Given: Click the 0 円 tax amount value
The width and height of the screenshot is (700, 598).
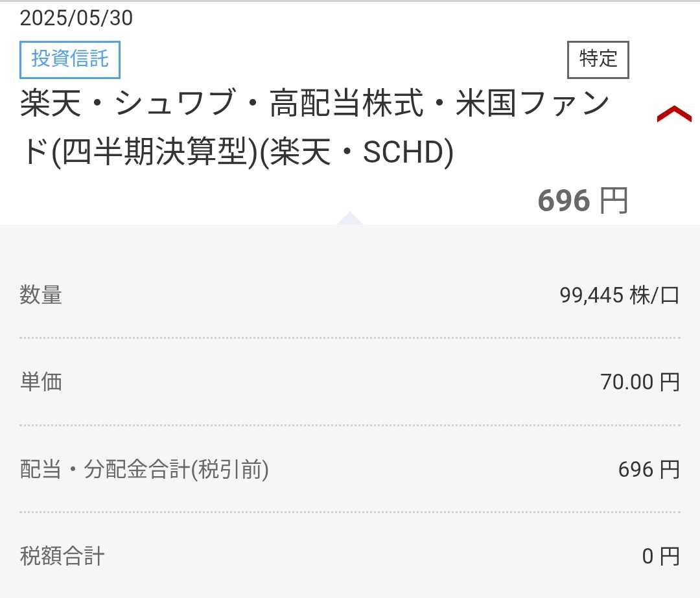Looking at the screenshot, I should tap(660, 556).
